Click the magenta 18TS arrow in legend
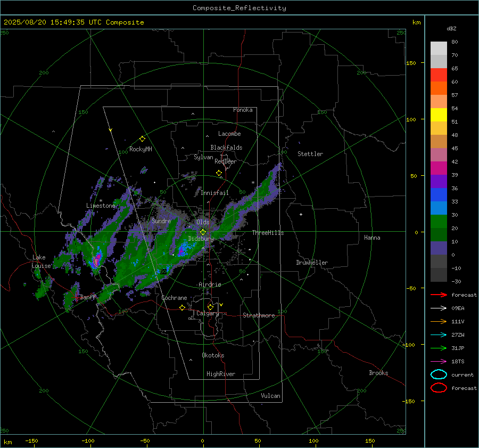The height and width of the screenshot is (448, 479). click(x=439, y=362)
